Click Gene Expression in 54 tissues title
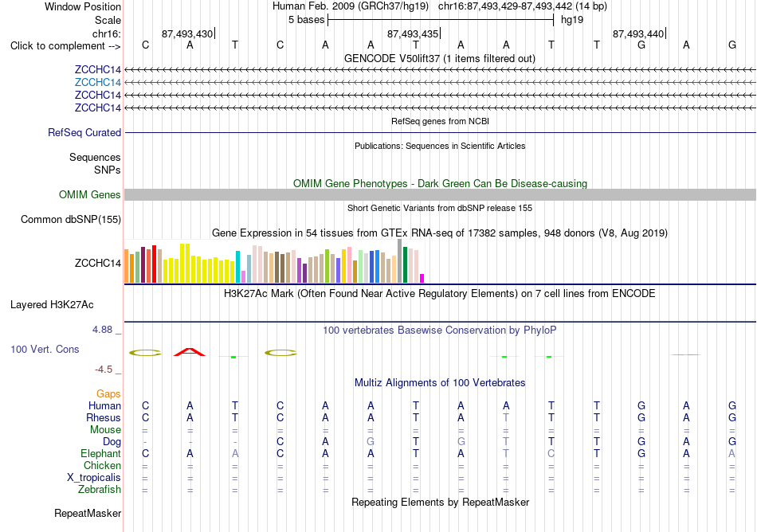This screenshot has width=757, height=532. (440, 233)
